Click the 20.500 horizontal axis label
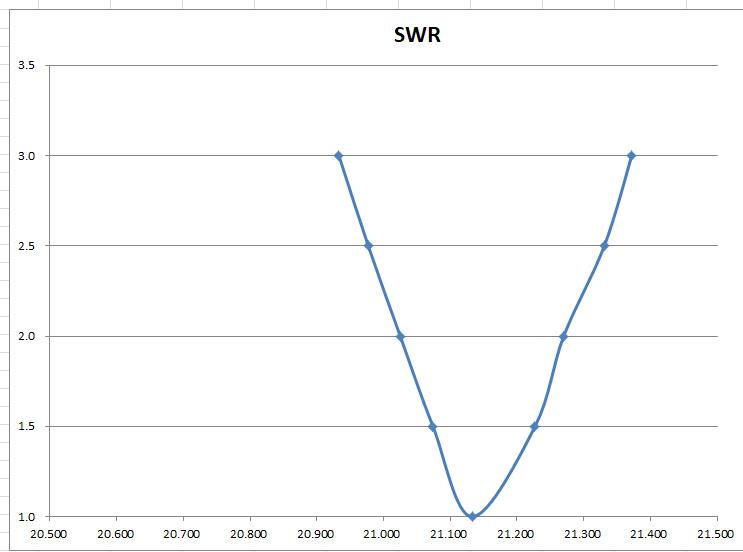 50,535
